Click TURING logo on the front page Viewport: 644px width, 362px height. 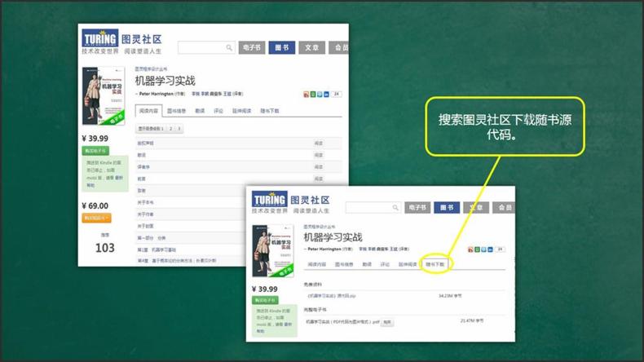pyautogui.click(x=269, y=199)
